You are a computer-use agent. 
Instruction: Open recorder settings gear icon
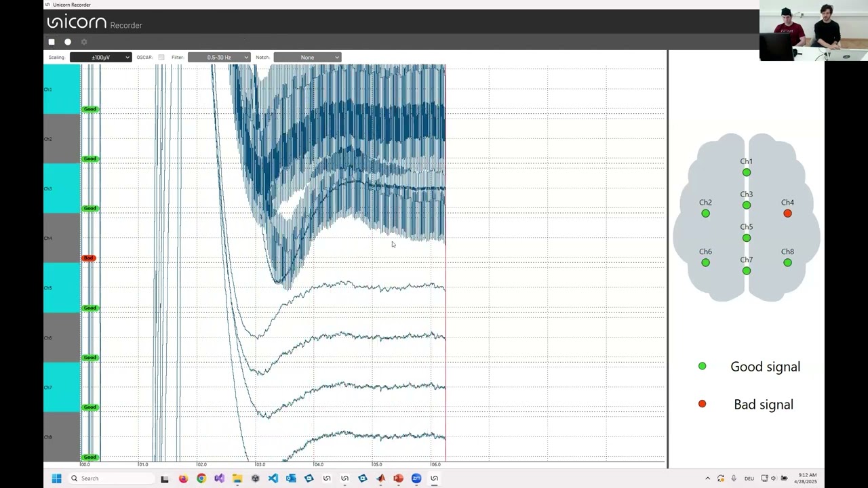(x=84, y=42)
